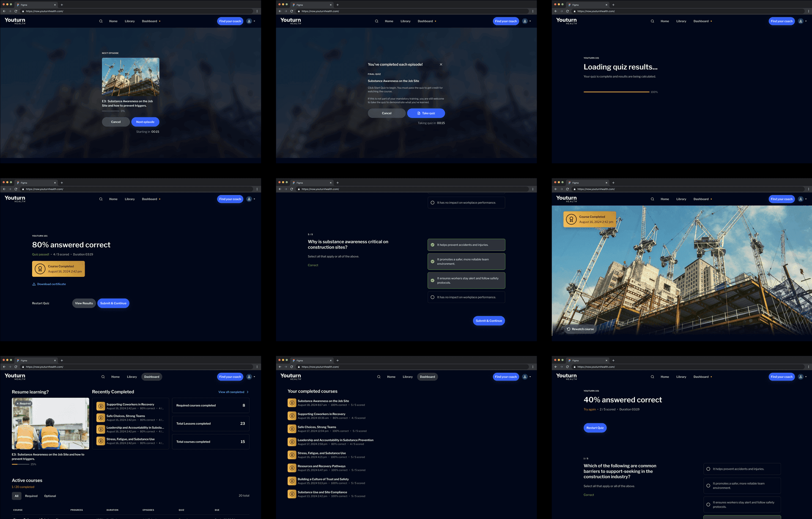Switch to the Optional courses tab

click(x=50, y=496)
